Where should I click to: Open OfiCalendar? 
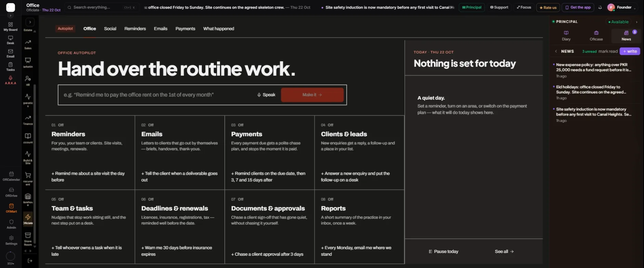[x=11, y=176]
